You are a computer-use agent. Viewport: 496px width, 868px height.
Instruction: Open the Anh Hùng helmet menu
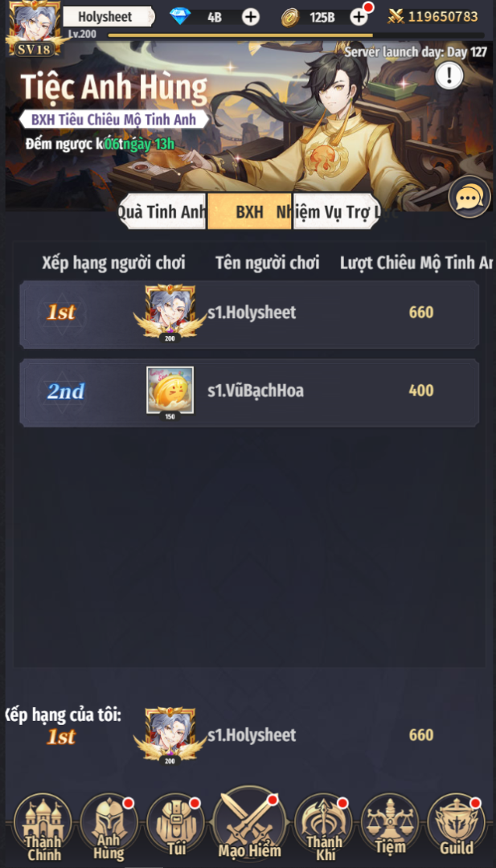point(109,825)
